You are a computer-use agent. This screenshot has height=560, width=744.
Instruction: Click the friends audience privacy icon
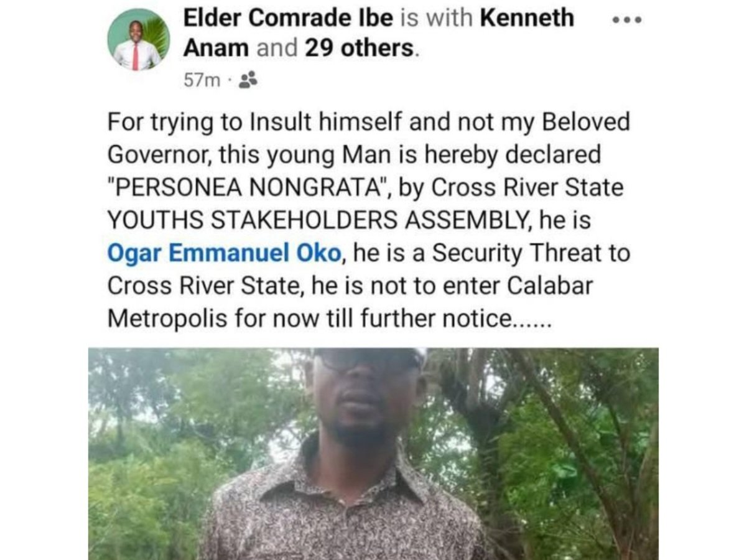248,80
